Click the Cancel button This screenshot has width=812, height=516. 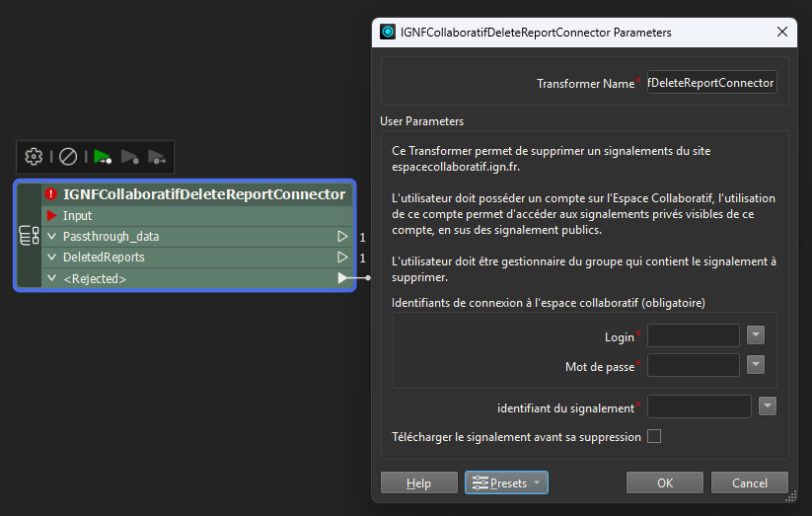[x=749, y=482]
